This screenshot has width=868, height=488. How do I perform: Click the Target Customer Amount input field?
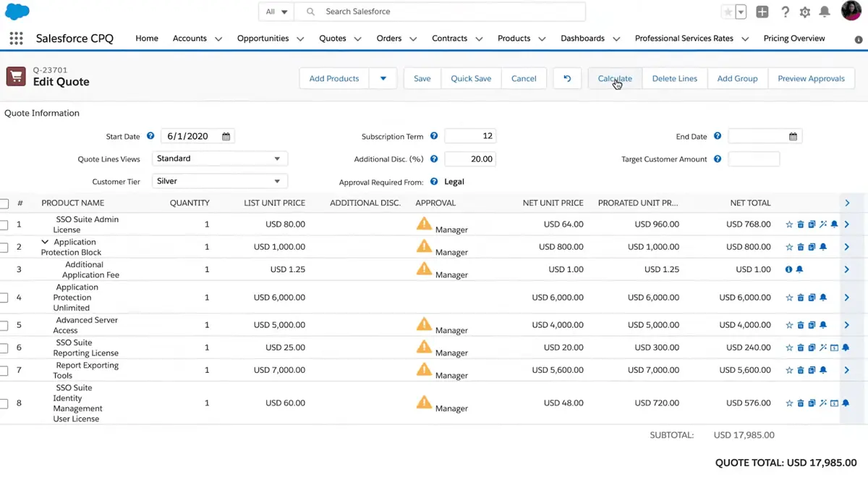click(754, 159)
